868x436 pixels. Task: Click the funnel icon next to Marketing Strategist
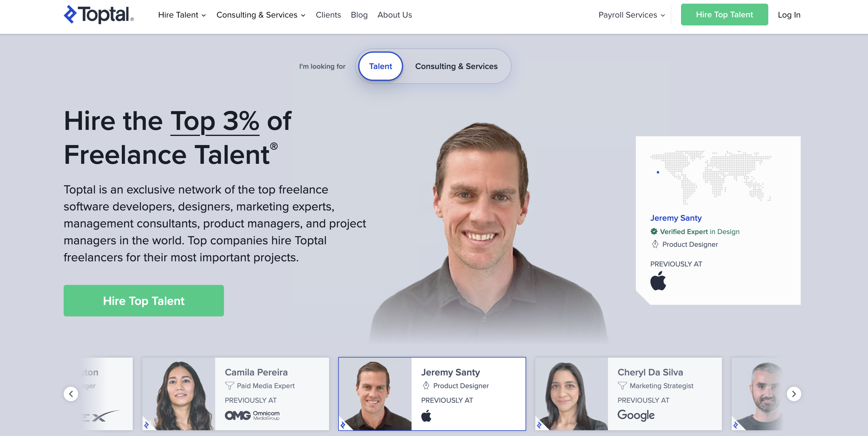tap(622, 385)
